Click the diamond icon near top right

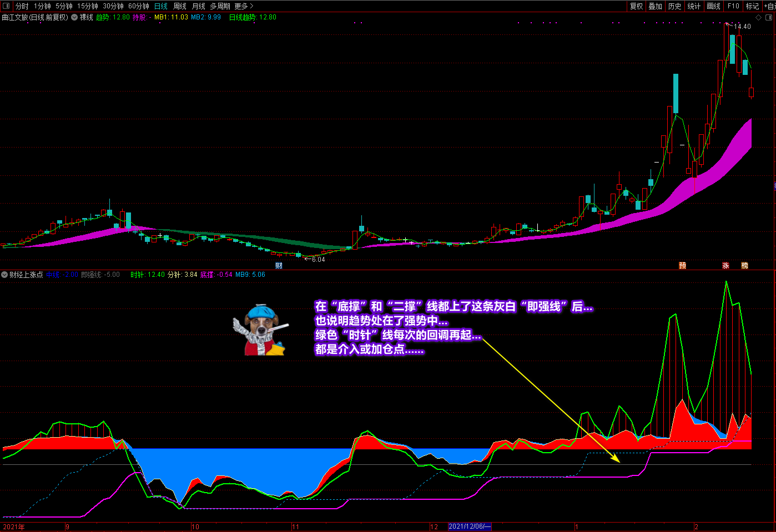(x=759, y=17)
